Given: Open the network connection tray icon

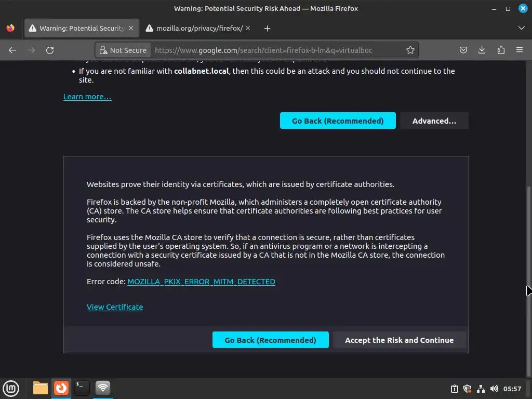Looking at the screenshot, I should click(x=481, y=389).
